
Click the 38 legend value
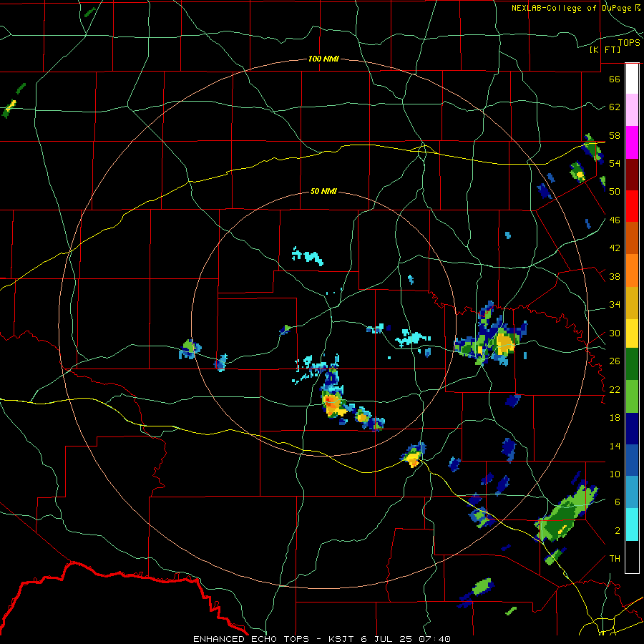[615, 276]
